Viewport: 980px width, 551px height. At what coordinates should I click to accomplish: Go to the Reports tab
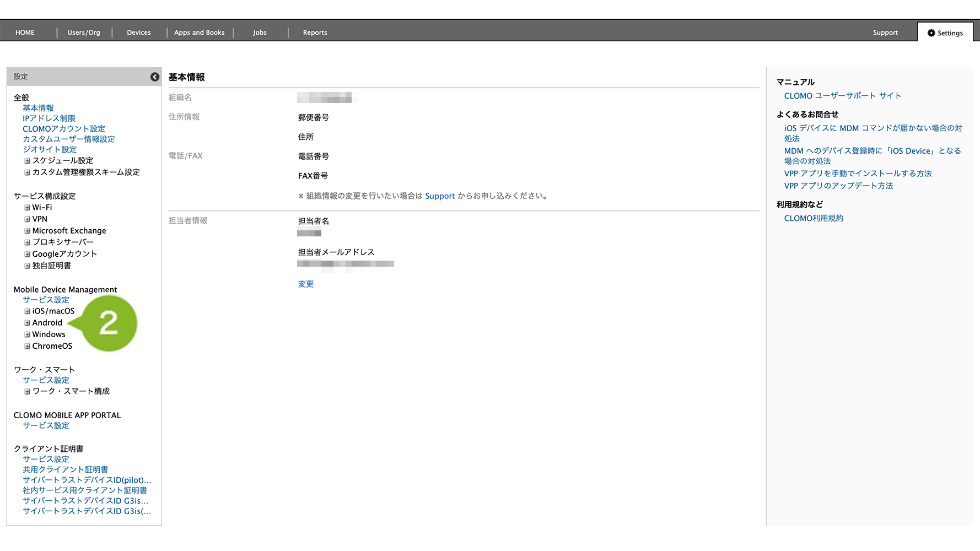pos(315,33)
